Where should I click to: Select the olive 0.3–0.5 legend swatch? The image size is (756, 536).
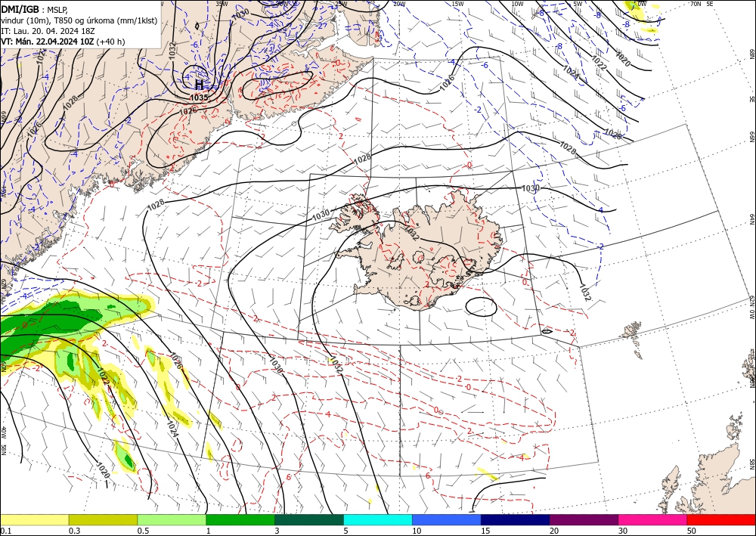click(x=103, y=519)
